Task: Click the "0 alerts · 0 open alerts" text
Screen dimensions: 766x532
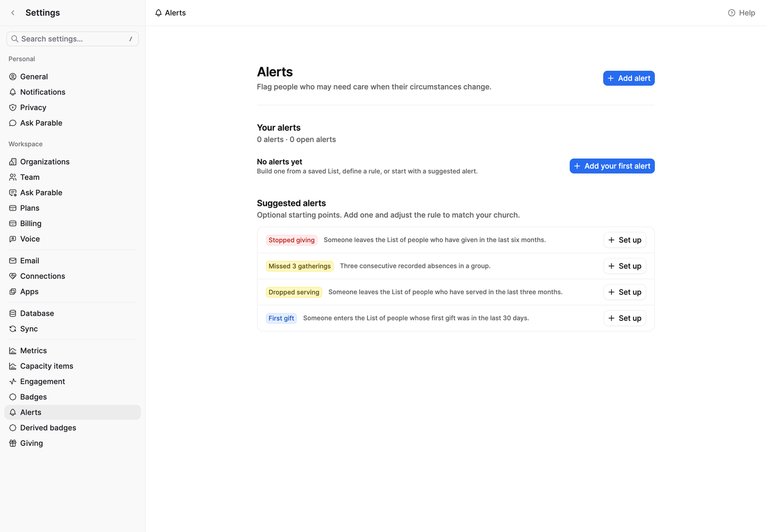Action: click(x=296, y=139)
